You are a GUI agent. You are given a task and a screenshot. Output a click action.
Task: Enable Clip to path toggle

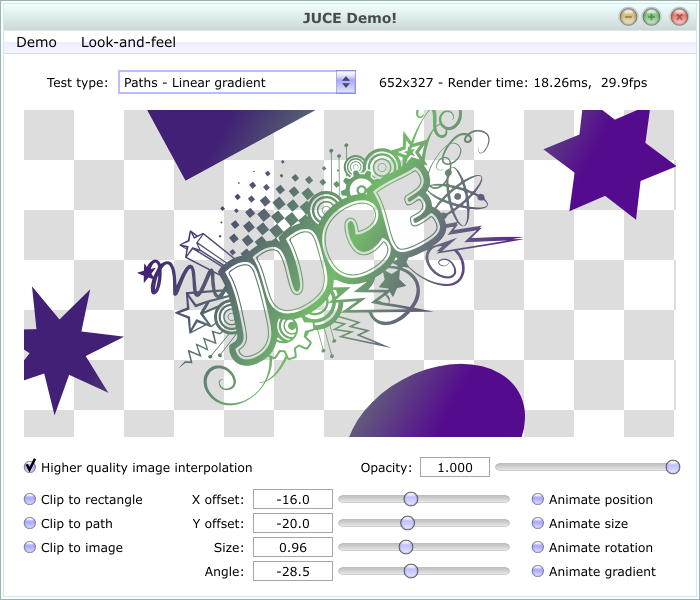coord(68,524)
